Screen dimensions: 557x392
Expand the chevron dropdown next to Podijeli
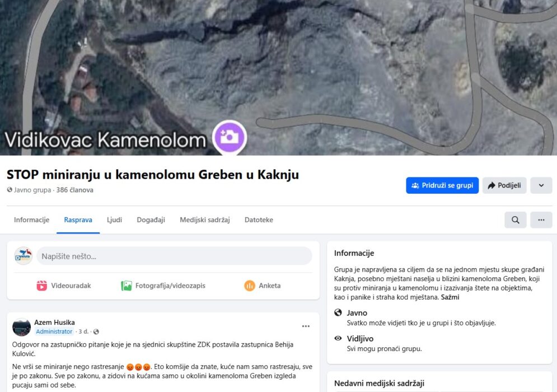coord(541,185)
